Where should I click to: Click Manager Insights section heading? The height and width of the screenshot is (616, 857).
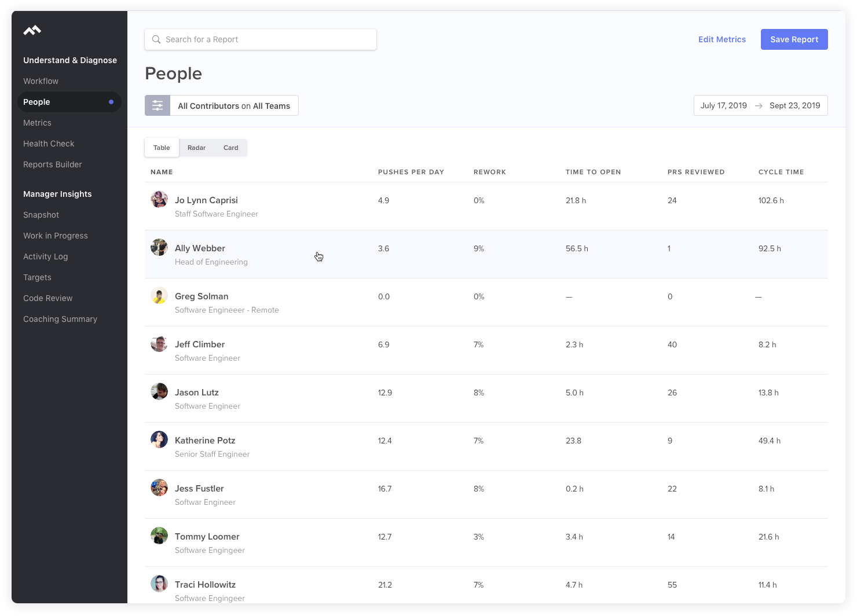coord(57,194)
